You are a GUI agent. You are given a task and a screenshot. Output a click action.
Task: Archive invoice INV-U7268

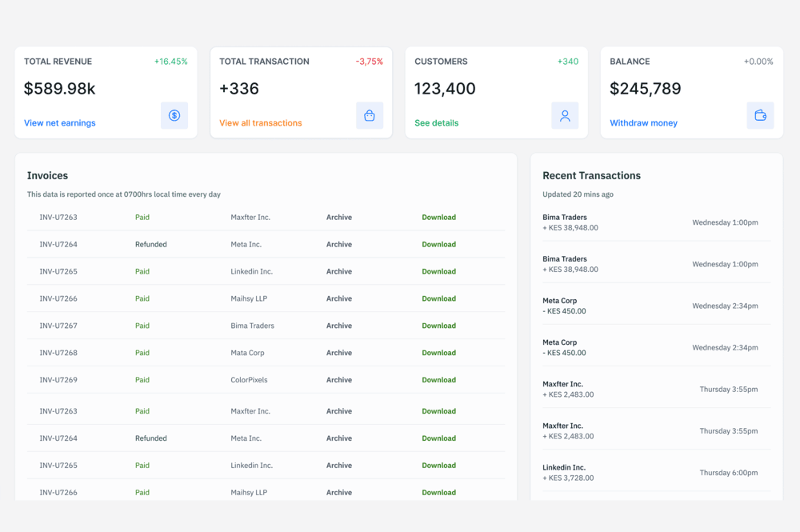[x=338, y=353]
